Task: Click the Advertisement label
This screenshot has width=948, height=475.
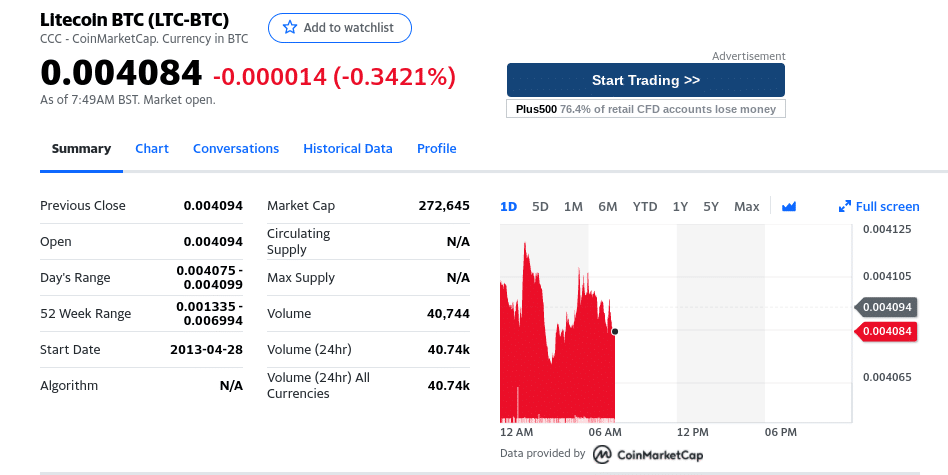Action: click(x=748, y=56)
